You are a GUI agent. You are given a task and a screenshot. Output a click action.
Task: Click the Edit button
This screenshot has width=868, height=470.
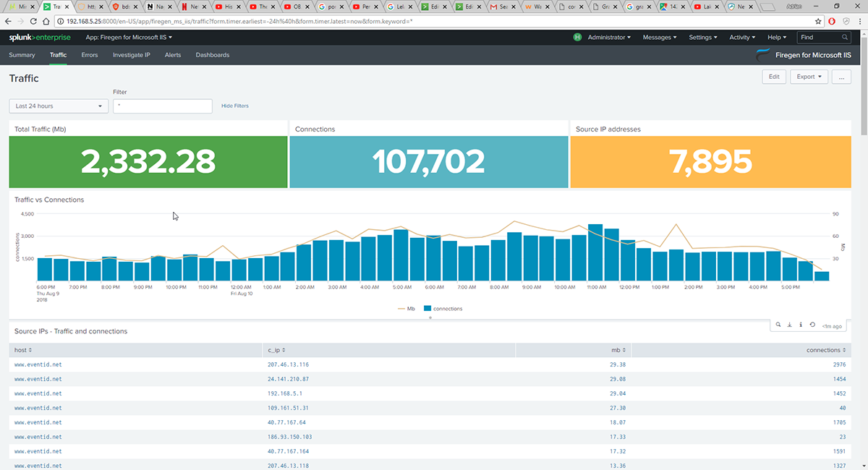point(773,76)
